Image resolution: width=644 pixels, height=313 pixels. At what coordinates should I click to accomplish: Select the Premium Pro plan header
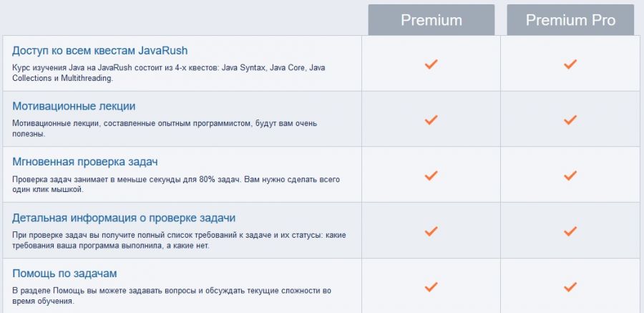[x=570, y=20]
